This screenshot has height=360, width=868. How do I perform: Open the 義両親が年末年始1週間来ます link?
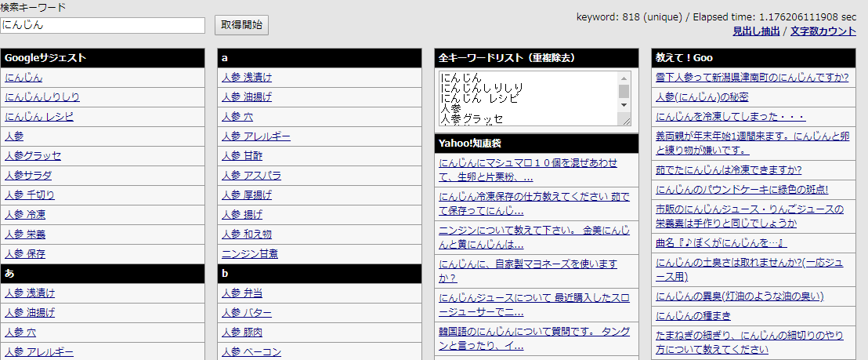(x=751, y=143)
